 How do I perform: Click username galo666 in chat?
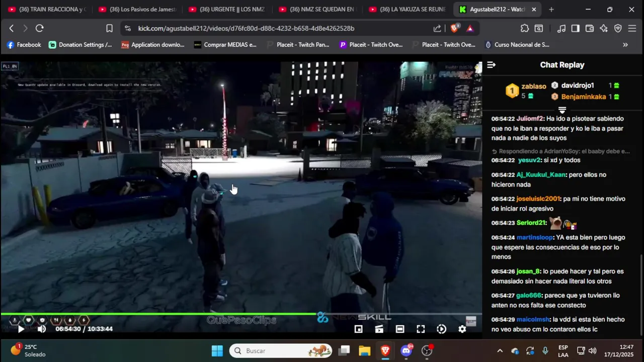tap(529, 296)
